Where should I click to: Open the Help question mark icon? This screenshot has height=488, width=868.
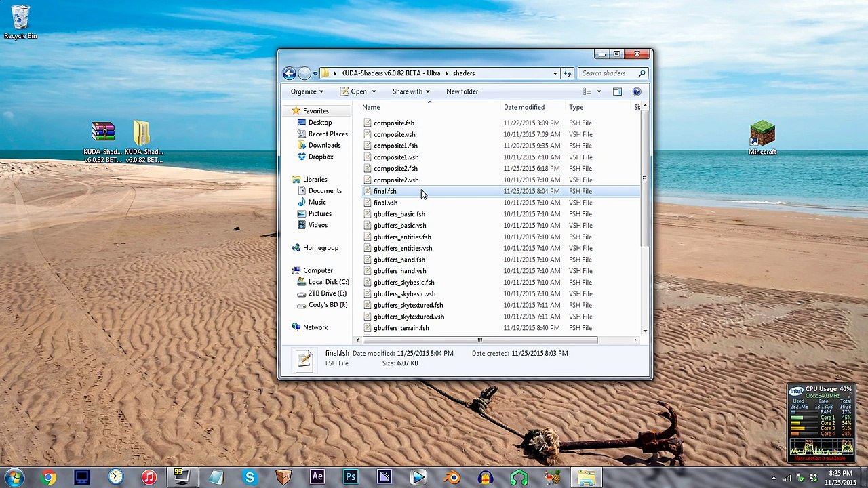(636, 91)
